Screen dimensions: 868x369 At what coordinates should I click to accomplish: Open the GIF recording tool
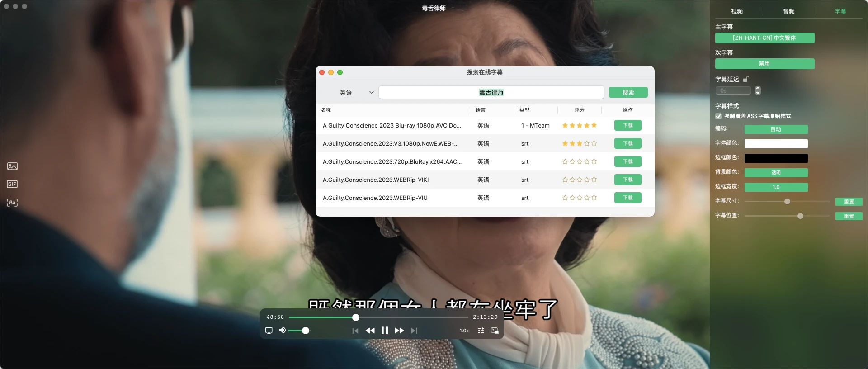12,184
